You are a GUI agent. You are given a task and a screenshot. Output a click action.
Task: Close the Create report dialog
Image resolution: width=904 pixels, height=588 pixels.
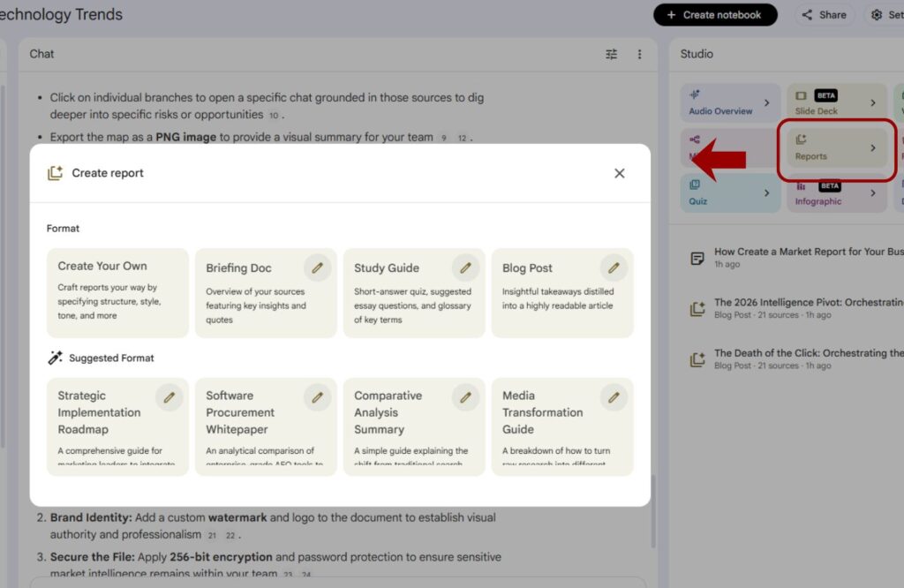(x=619, y=173)
